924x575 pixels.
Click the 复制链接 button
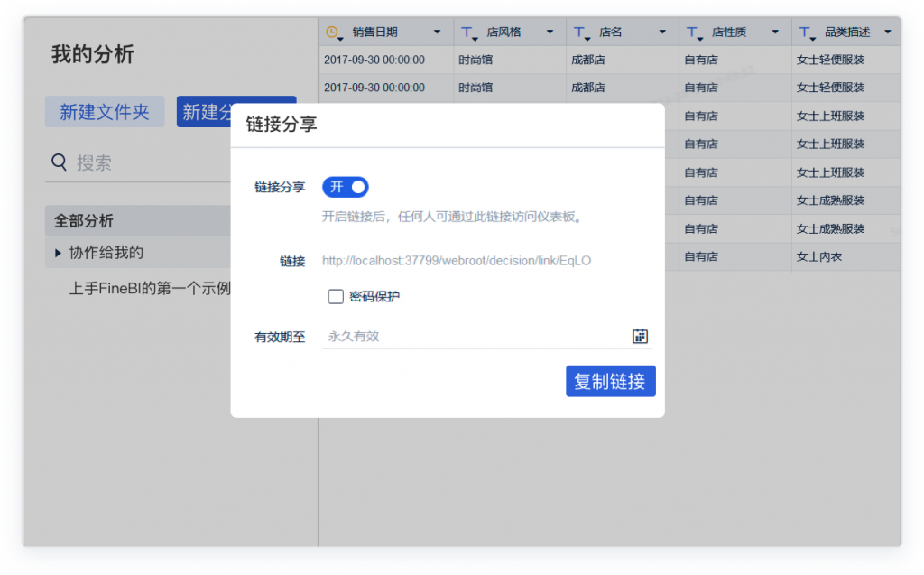click(x=611, y=381)
